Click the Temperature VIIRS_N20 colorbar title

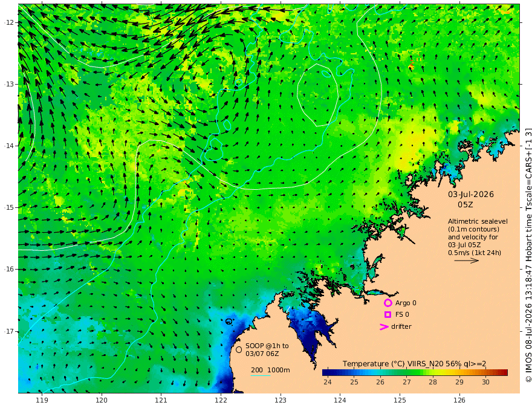414,364
